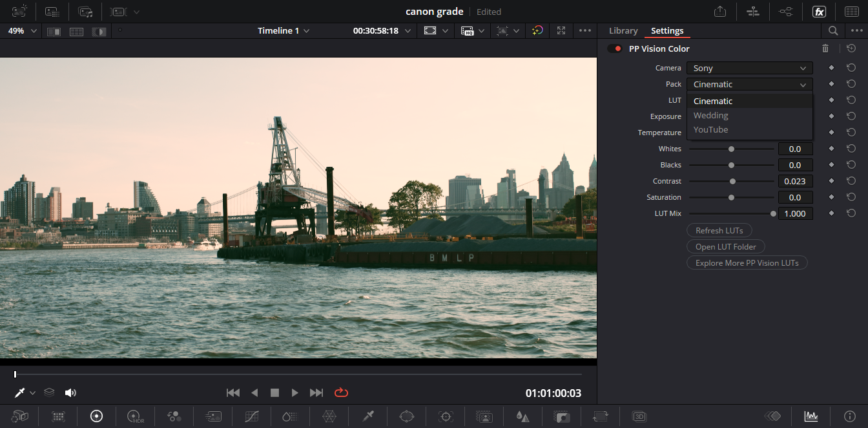Show the Scopes panel

(x=811, y=416)
